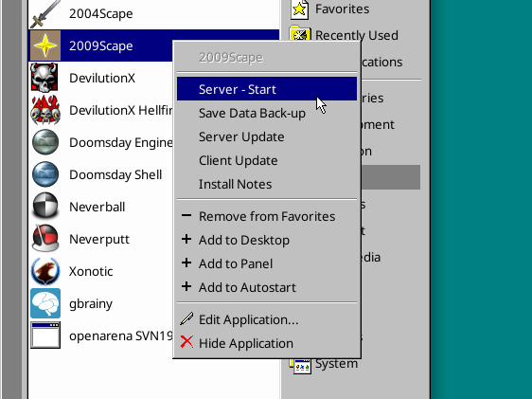Choose Server - Start from context menu
The height and width of the screenshot is (399, 532).
tap(267, 89)
